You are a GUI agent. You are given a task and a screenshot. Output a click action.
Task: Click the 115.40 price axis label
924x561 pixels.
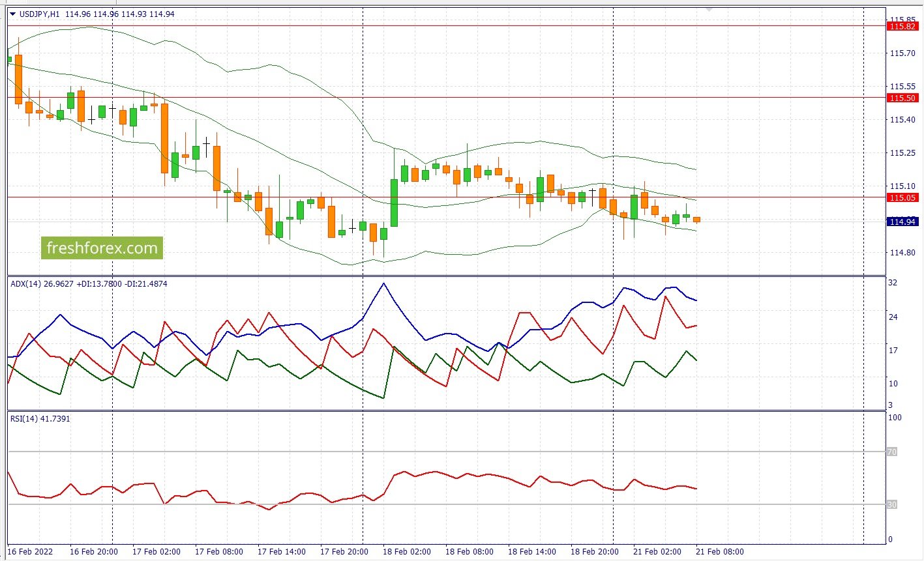[902, 120]
